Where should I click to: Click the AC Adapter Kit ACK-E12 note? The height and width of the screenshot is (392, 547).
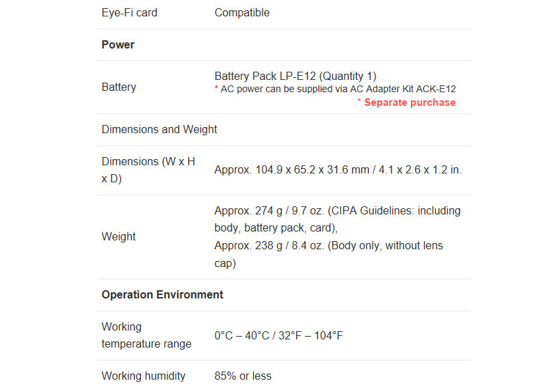pyautogui.click(x=338, y=89)
